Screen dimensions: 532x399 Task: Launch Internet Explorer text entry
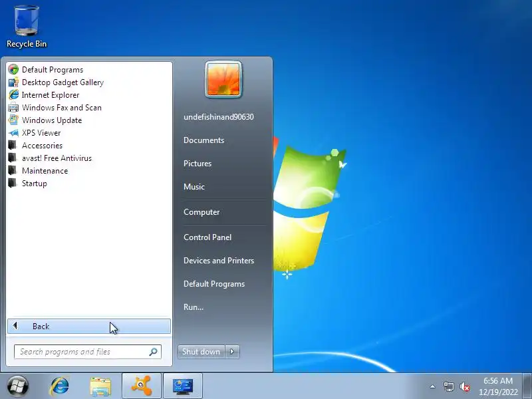51,95
